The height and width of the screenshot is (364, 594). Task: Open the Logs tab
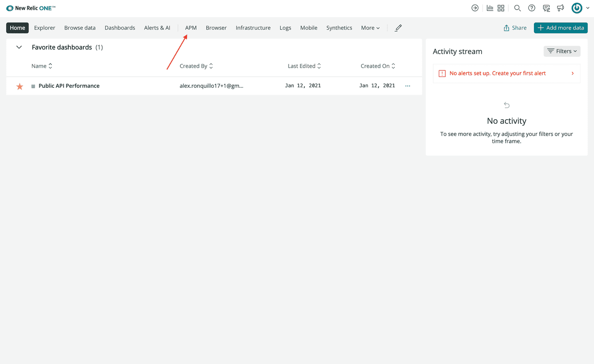[285, 28]
